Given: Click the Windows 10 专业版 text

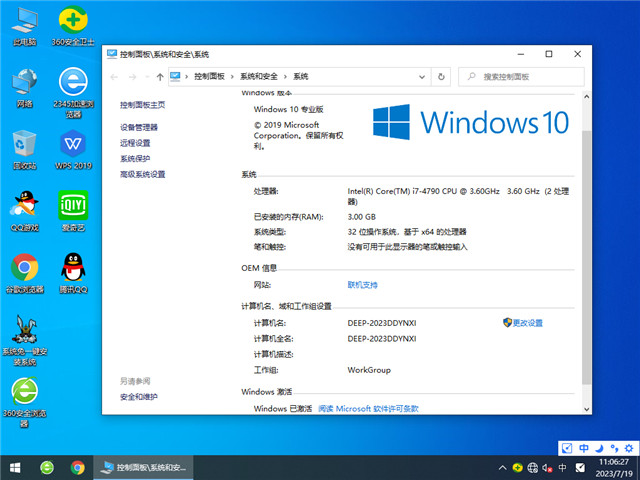Looking at the screenshot, I should click(288, 109).
